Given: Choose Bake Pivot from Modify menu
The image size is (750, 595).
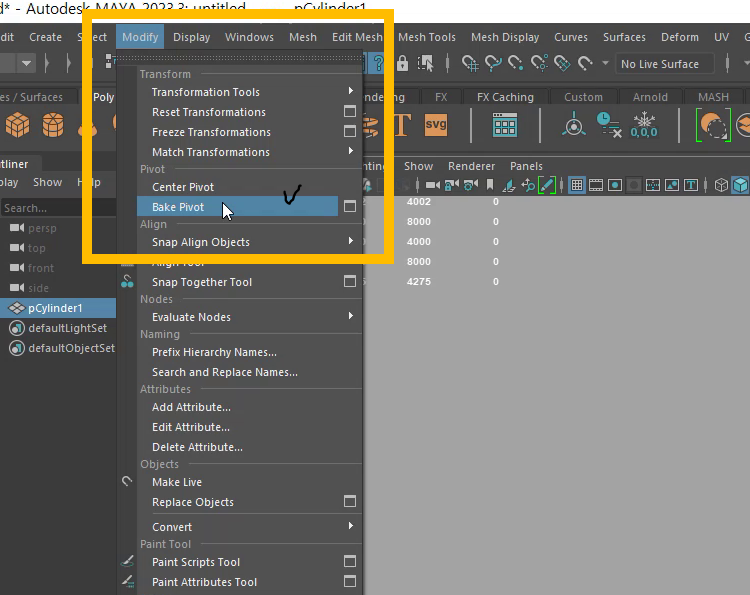Looking at the screenshot, I should pos(237,207).
